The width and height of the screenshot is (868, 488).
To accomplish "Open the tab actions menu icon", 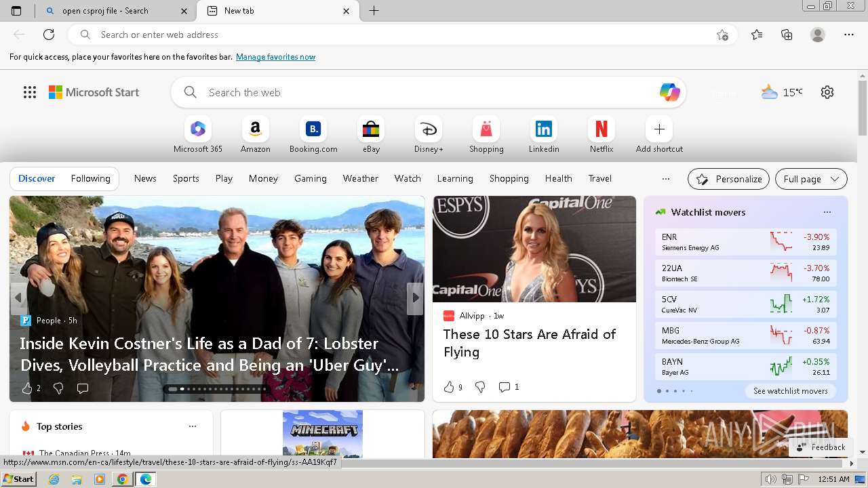I will 16,11.
